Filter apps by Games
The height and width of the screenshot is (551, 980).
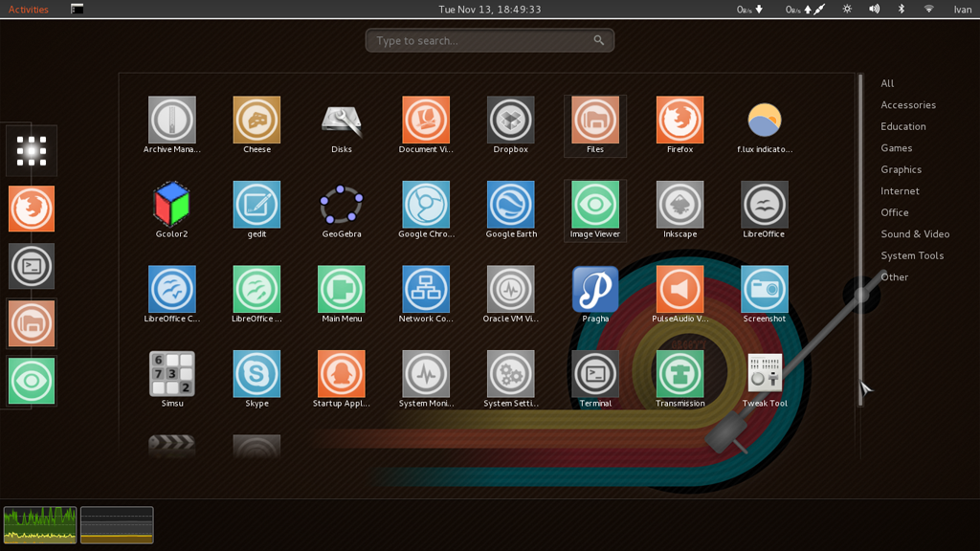click(896, 148)
